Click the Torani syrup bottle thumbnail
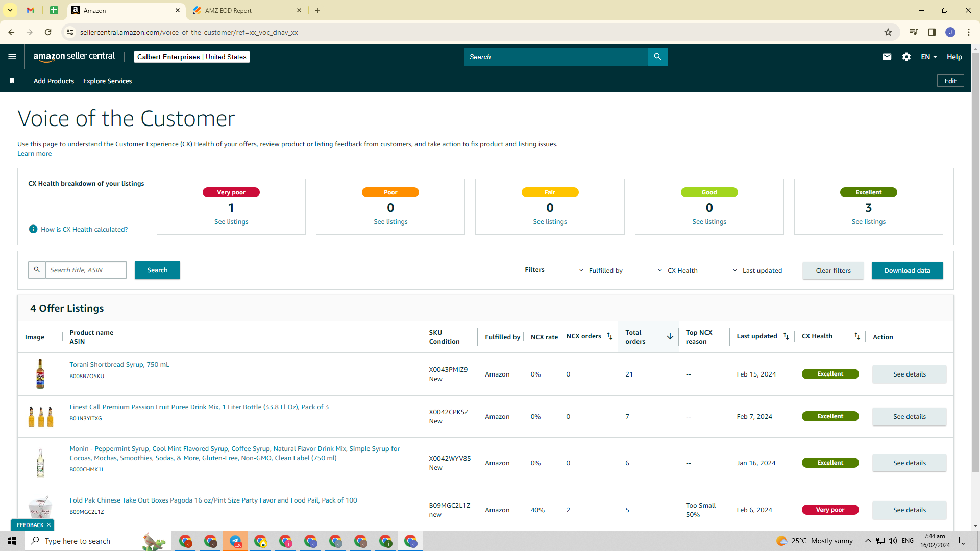Viewport: 980px width, 551px height. 40,373
